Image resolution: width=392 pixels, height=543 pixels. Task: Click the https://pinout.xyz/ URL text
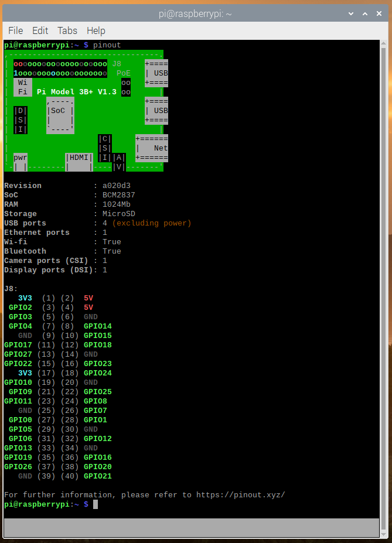point(241,495)
